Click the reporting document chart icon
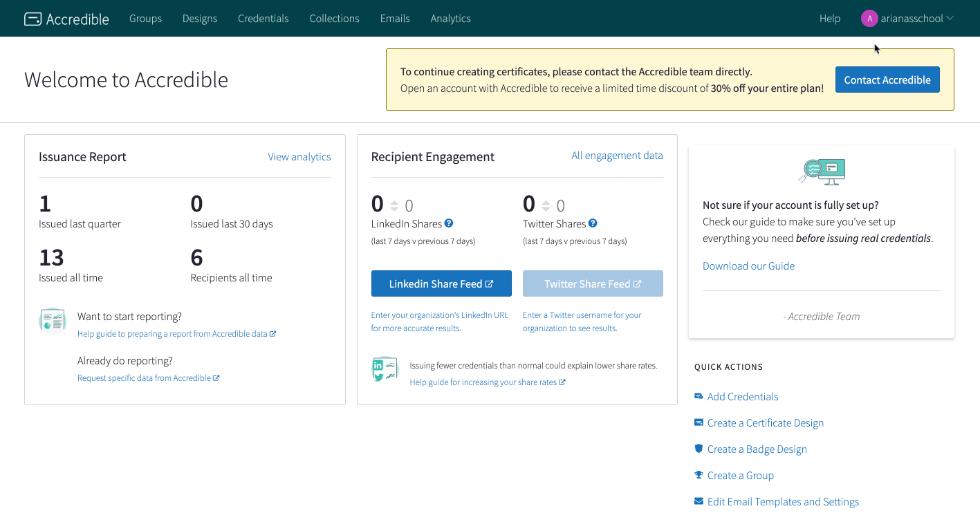The height and width of the screenshot is (522, 980). tap(53, 321)
